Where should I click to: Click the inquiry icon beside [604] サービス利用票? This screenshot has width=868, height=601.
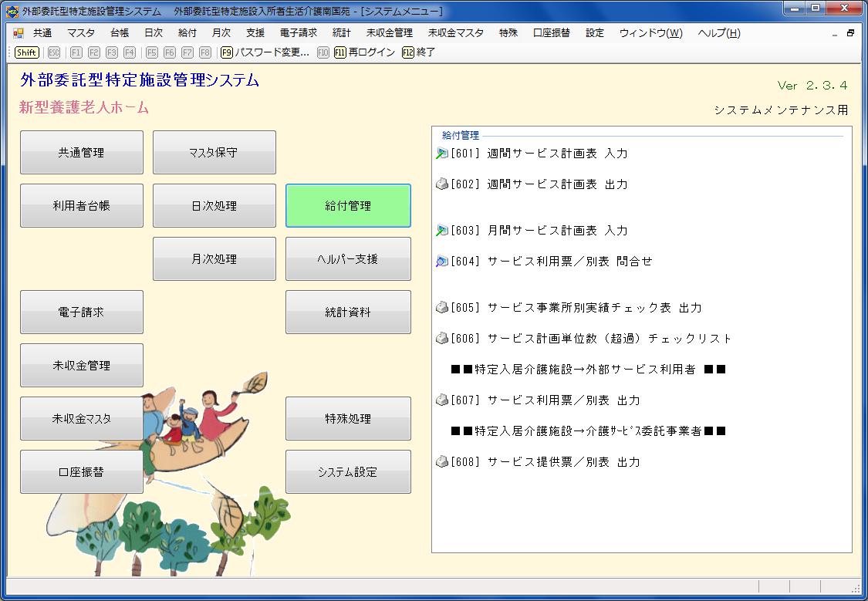tap(442, 262)
